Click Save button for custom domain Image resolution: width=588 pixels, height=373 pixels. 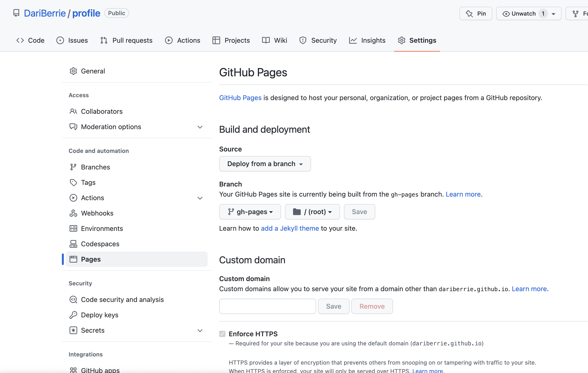[334, 306]
